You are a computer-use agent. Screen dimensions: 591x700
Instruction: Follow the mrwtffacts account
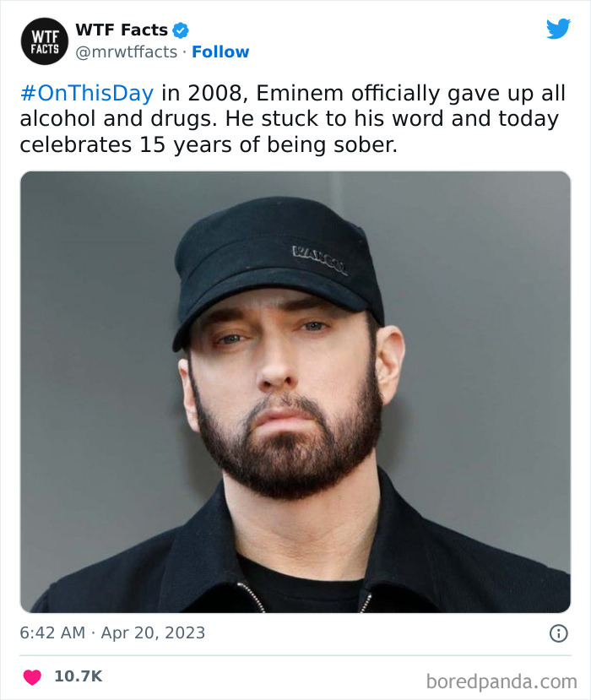coord(220,52)
